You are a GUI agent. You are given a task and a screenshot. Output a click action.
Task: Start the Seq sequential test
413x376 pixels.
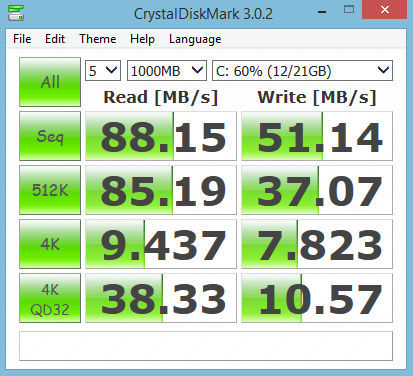pyautogui.click(x=50, y=136)
